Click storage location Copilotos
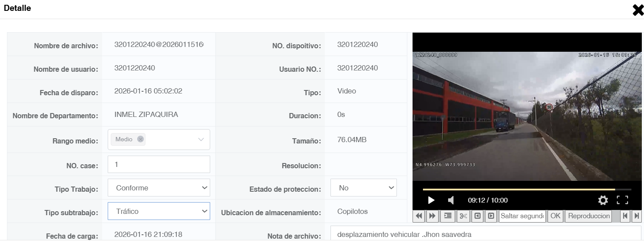644x243 pixels. pyautogui.click(x=353, y=211)
